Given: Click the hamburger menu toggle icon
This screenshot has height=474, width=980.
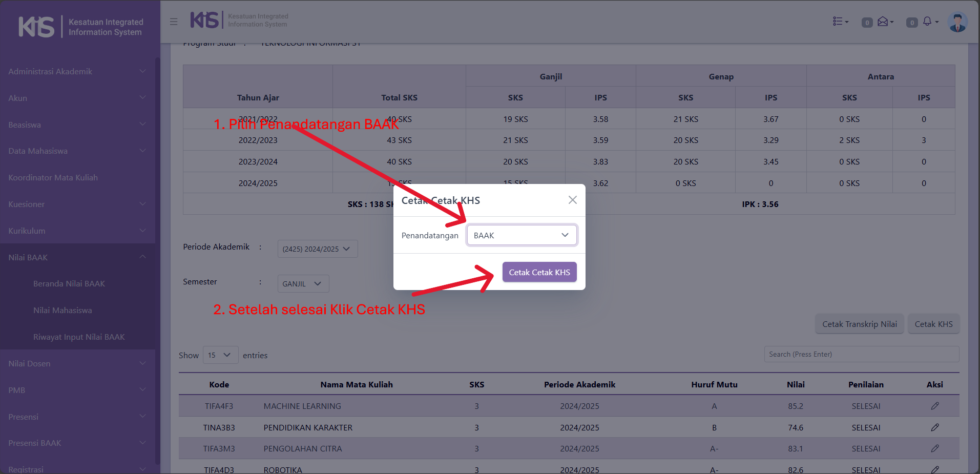Looking at the screenshot, I should tap(174, 22).
